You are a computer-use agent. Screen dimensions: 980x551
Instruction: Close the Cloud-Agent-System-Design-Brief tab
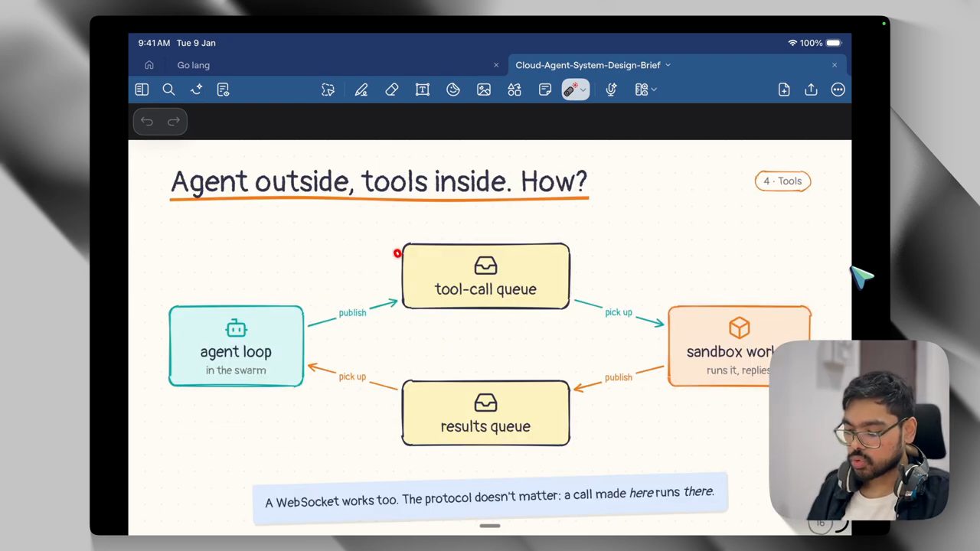pyautogui.click(x=835, y=65)
